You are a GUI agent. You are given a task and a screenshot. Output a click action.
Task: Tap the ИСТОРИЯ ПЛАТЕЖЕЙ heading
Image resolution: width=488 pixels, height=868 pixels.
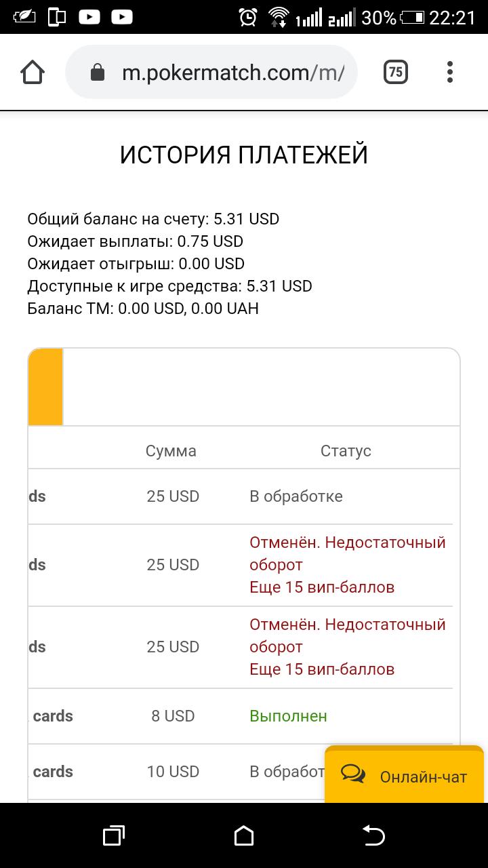pos(244,155)
